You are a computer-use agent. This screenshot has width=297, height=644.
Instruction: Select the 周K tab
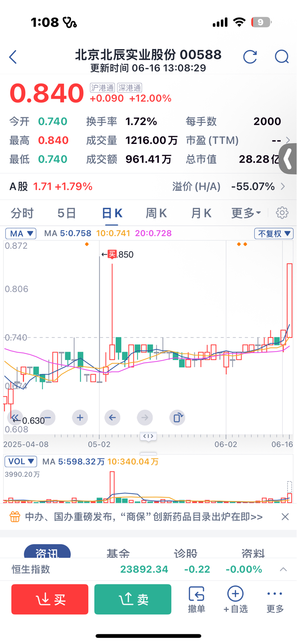(x=156, y=213)
